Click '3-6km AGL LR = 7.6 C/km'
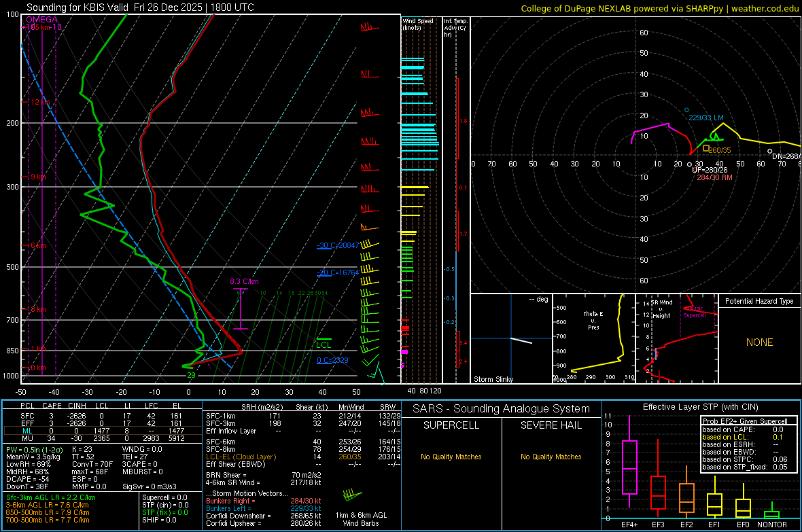Screen dimensions: 802x532 point(48,505)
